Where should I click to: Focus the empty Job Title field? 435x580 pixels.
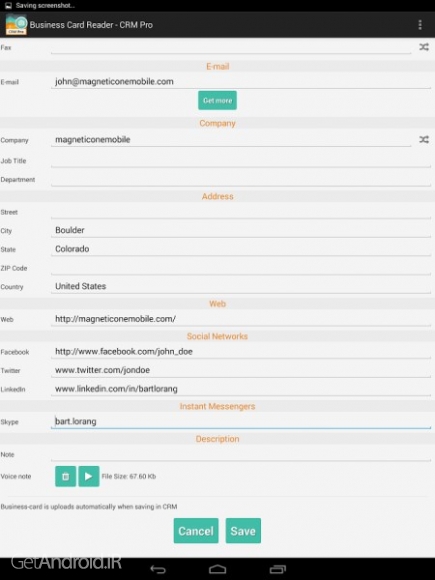pos(241,161)
